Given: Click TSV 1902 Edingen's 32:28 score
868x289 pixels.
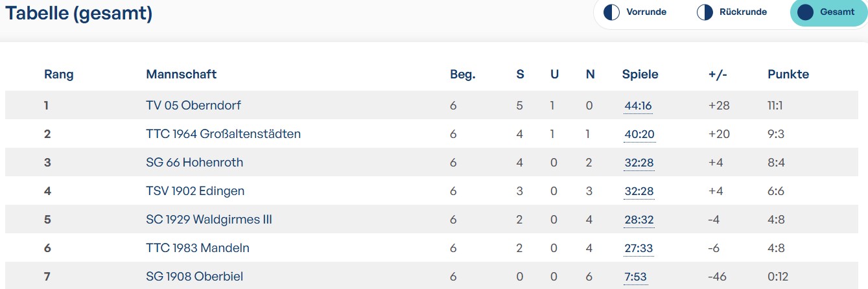Looking at the screenshot, I should pos(639,191).
